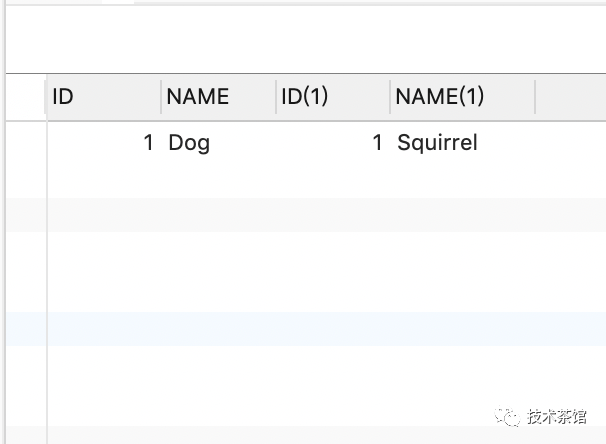Click divider right of NAME(1) header

535,97
